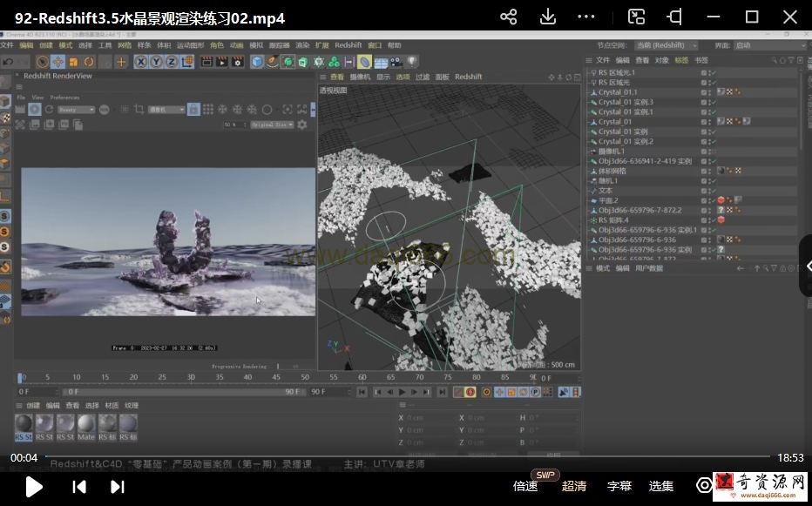Select the RS 区域光.1 object
812x506 pixels.
coord(616,72)
